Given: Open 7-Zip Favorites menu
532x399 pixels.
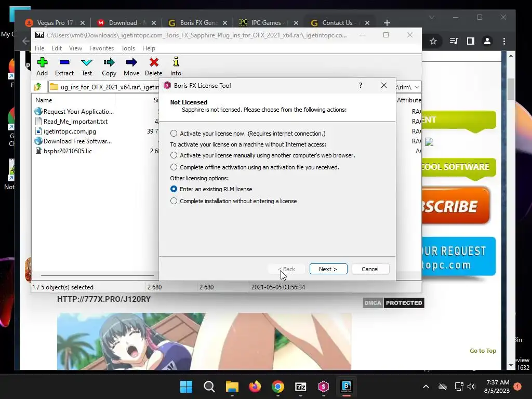Looking at the screenshot, I should (x=101, y=48).
